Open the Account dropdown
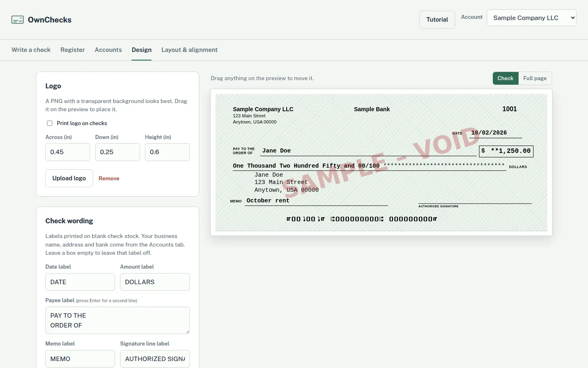The height and width of the screenshot is (368, 588). [532, 18]
